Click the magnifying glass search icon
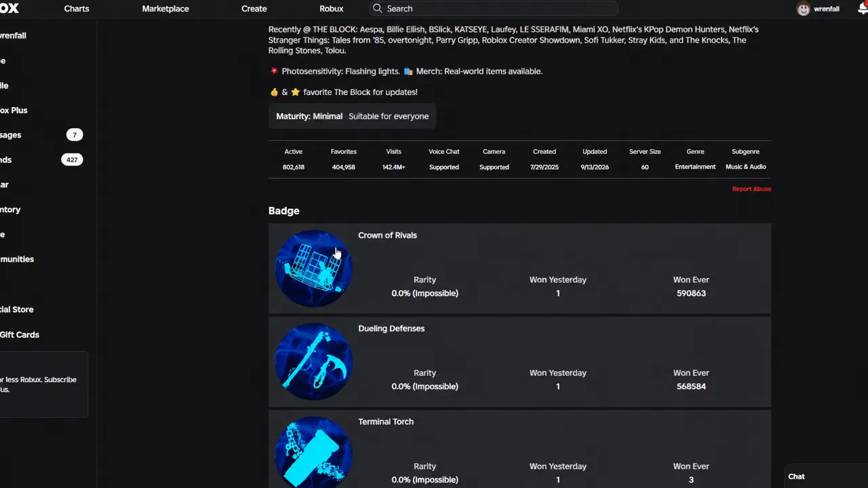This screenshot has width=868, height=488. [378, 9]
